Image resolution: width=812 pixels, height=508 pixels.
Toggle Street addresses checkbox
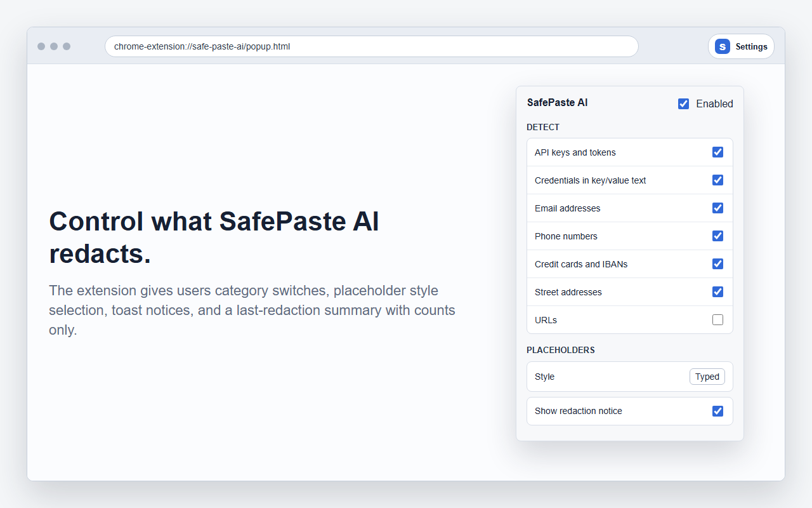pos(717,291)
